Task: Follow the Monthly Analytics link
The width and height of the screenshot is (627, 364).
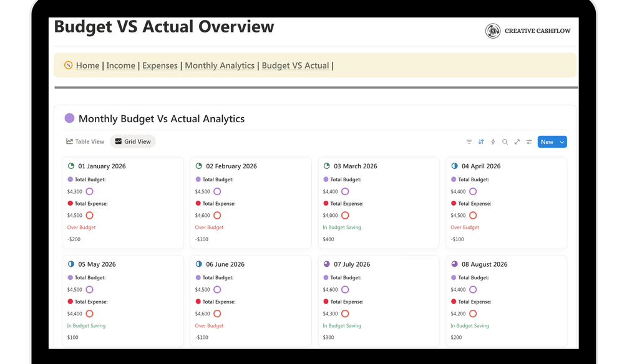Action: point(220,65)
